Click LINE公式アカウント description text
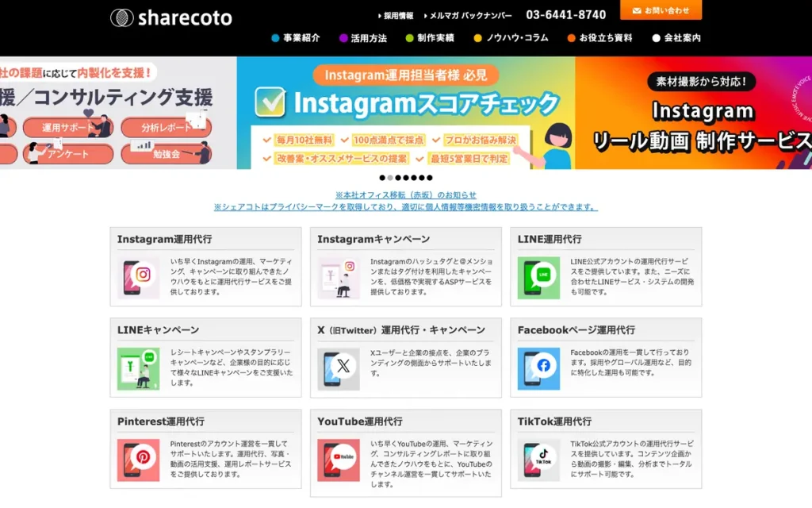This screenshot has width=812, height=508. point(632,276)
